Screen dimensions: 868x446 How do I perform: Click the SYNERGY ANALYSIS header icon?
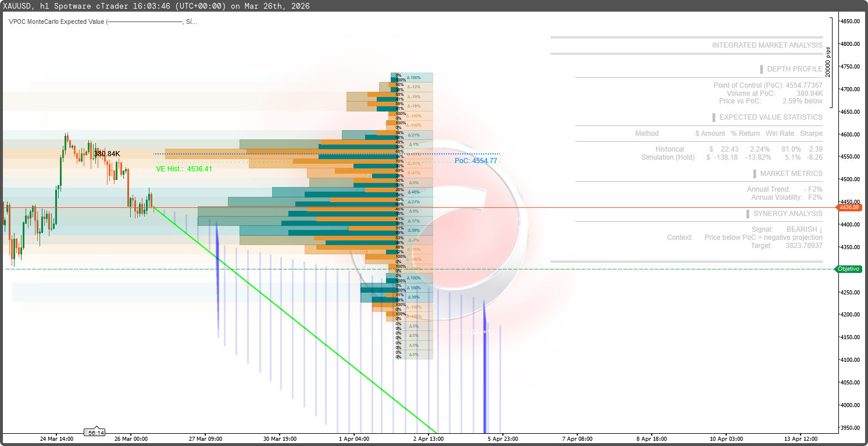(x=747, y=214)
